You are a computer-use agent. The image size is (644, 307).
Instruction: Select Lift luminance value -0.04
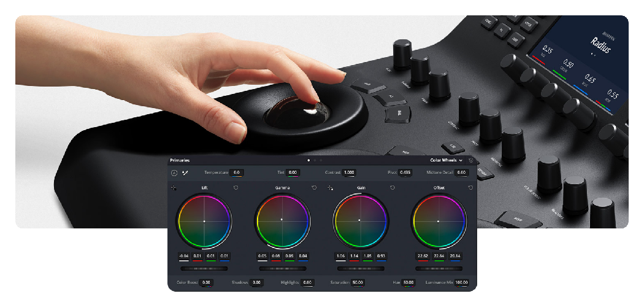pyautogui.click(x=184, y=257)
